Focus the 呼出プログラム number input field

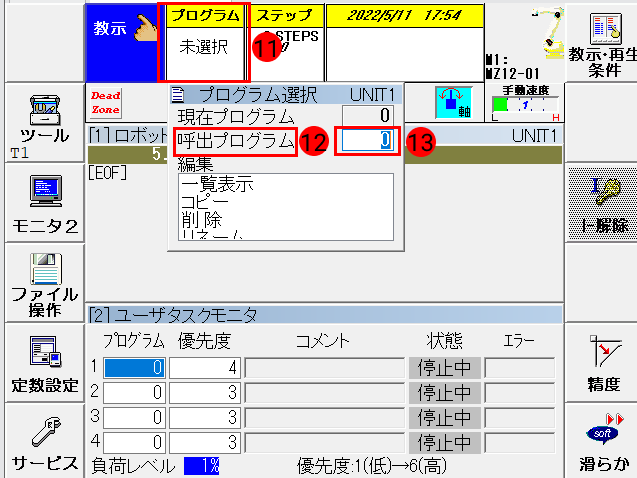[367, 141]
